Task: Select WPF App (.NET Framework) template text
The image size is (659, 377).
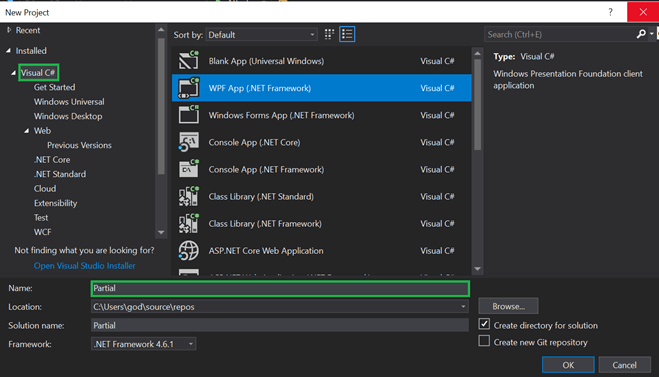Action: pyautogui.click(x=260, y=88)
